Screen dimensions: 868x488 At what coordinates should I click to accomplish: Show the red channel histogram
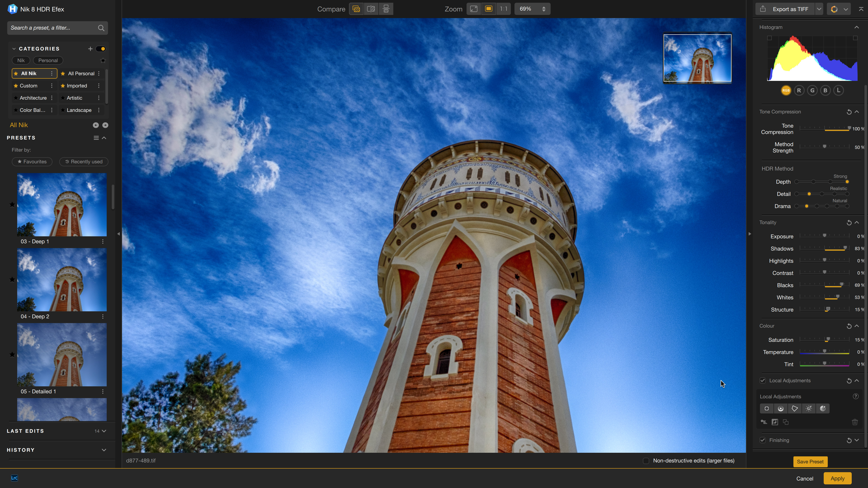point(799,90)
